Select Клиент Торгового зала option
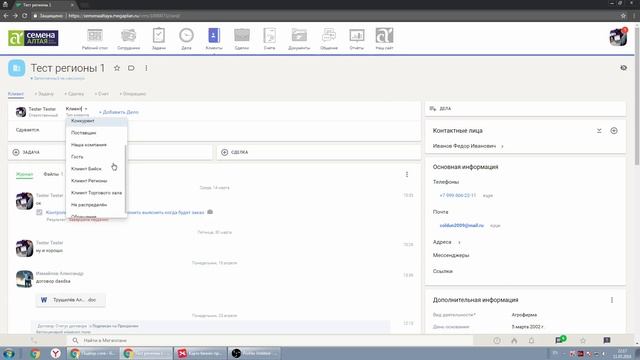 (96, 193)
